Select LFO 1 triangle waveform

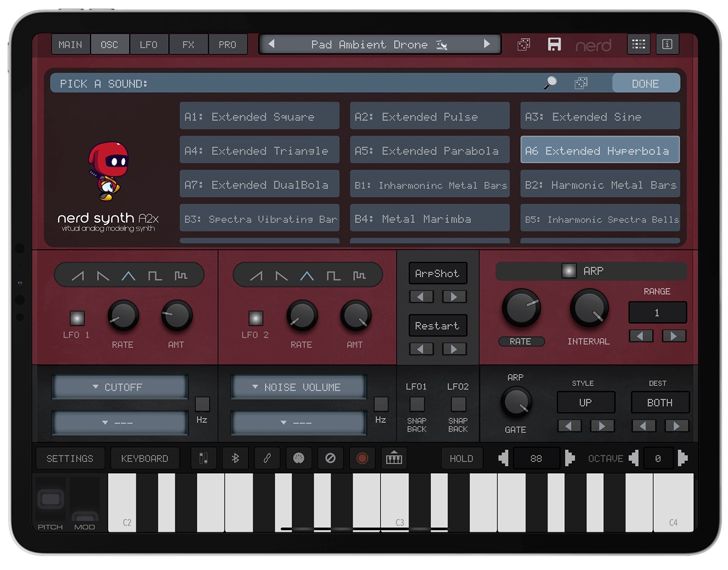[129, 276]
